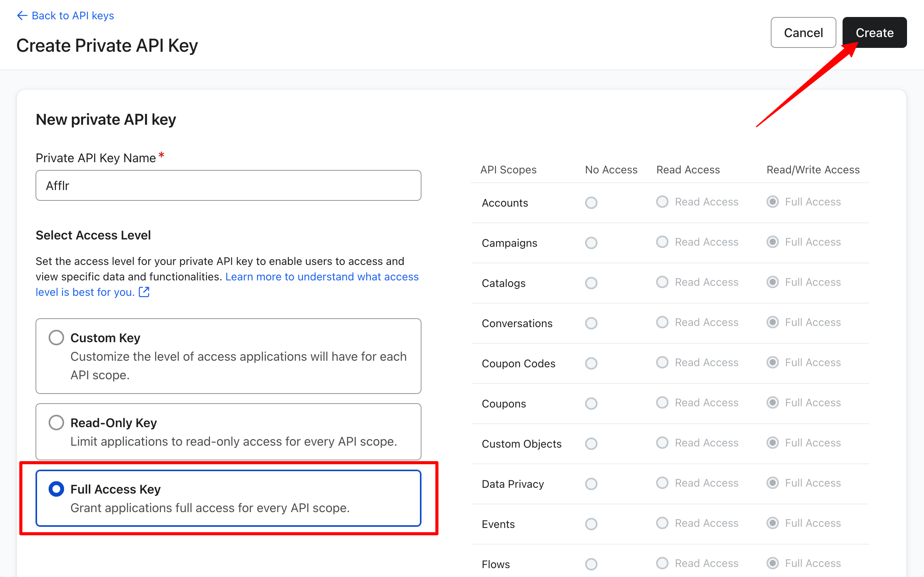
Task: Click the Private API Key Name field
Action: (228, 185)
